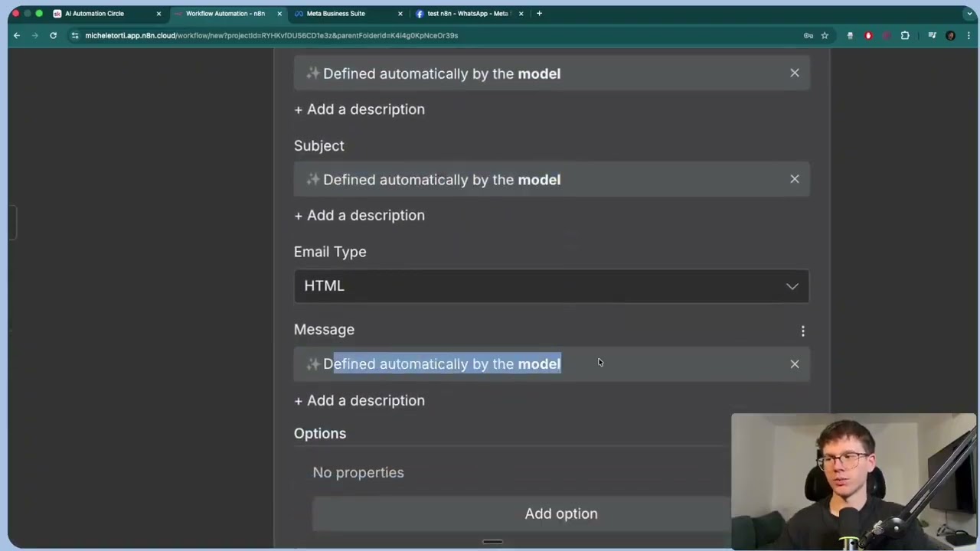Expand the Email Type HTML dropdown
The height and width of the screenshot is (551, 980).
(x=551, y=285)
